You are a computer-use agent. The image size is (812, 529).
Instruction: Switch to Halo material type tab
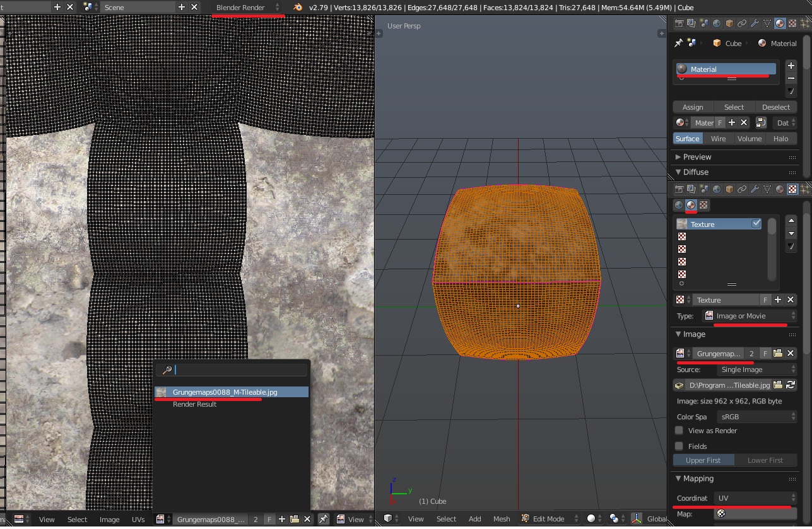tap(781, 139)
